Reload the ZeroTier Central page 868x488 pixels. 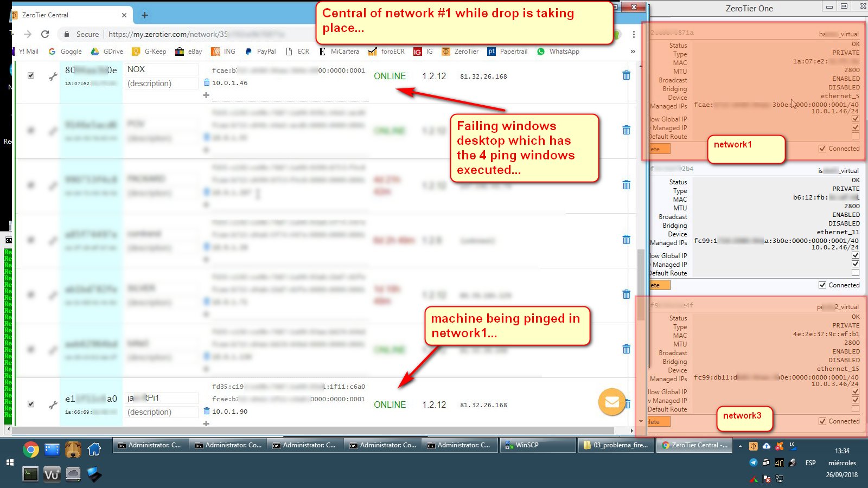point(45,34)
